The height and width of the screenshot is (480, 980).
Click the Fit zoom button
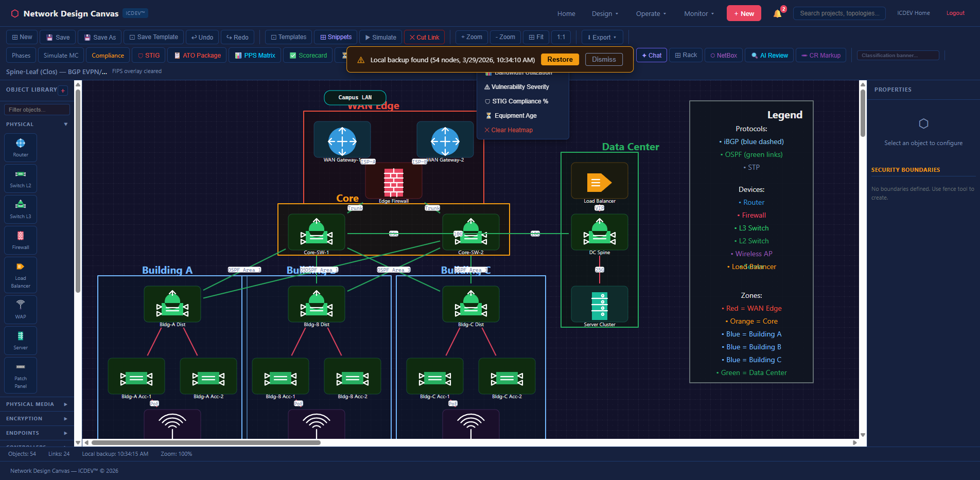[x=536, y=37]
